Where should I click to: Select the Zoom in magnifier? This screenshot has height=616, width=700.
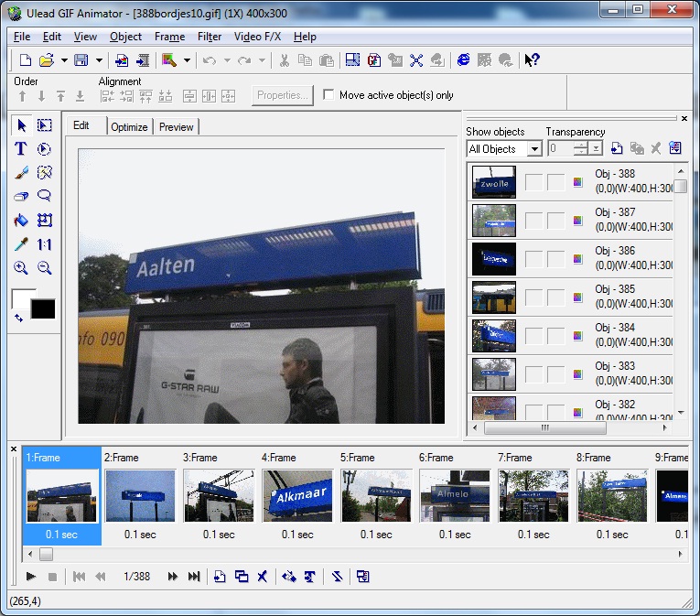coord(21,267)
